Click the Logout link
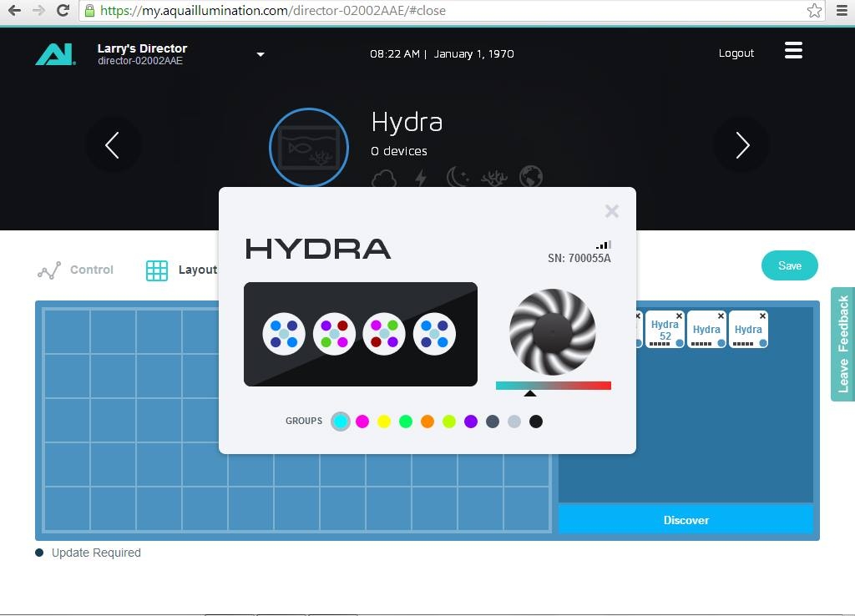 coord(736,53)
